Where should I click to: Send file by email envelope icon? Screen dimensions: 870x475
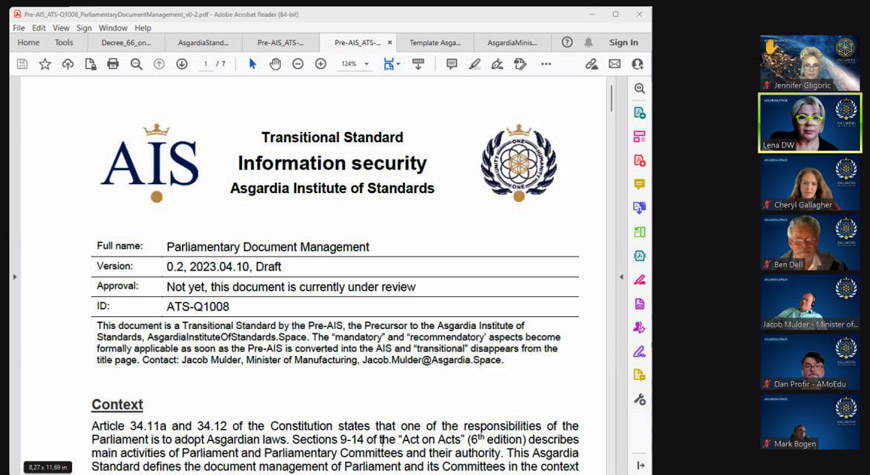614,64
